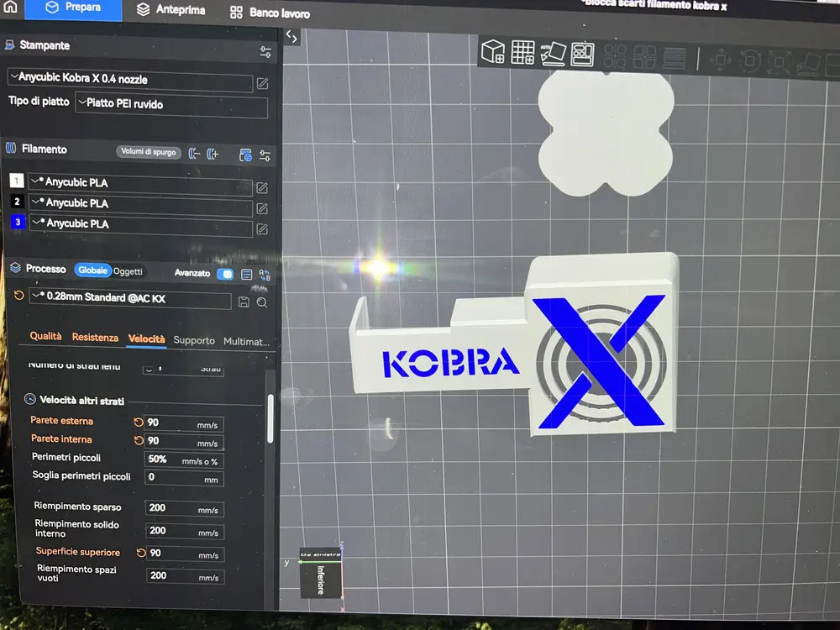Viewport: 840px width, 630px height.
Task: Open the Qualità settings tab
Action: [45, 336]
